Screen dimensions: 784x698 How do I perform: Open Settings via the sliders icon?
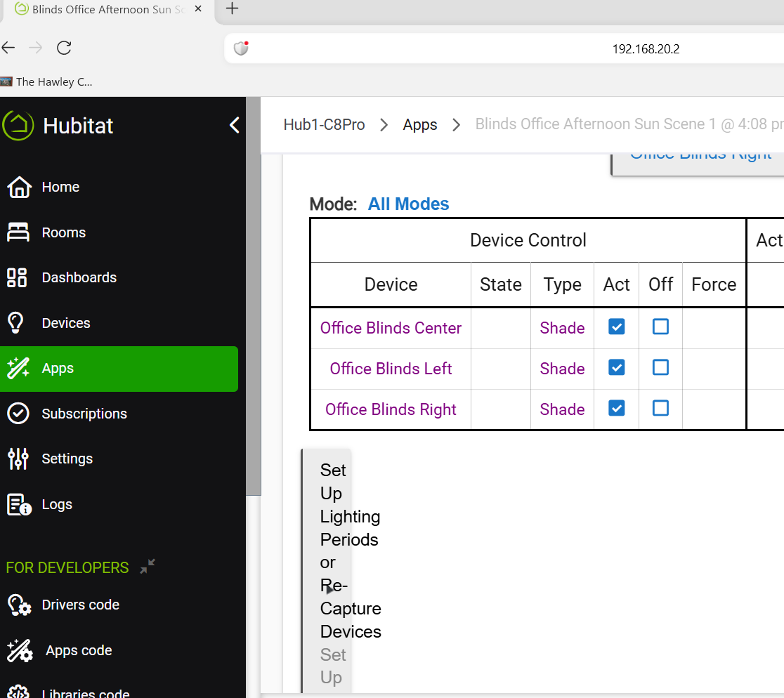[x=18, y=459]
